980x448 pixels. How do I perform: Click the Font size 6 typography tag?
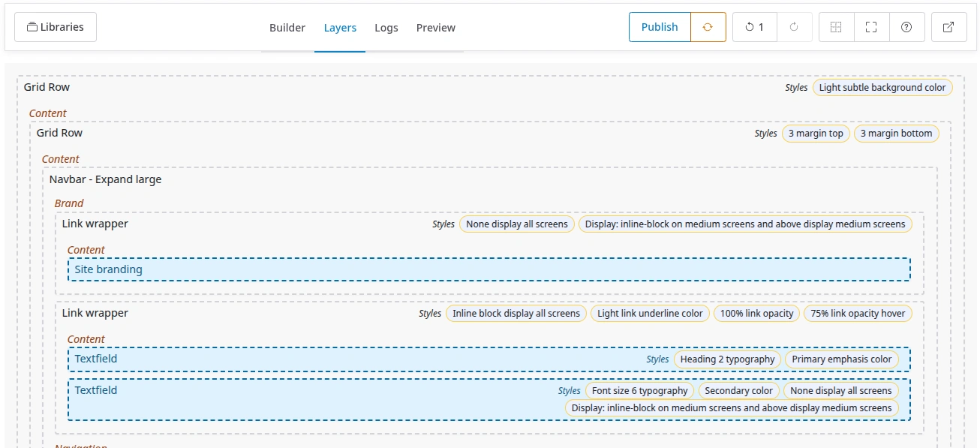tap(639, 391)
